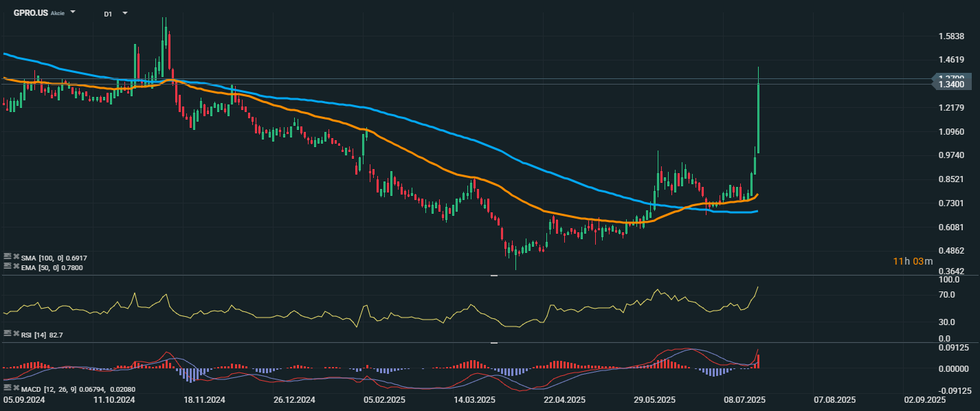Open settings icon for RSI indicator

[7, 333]
